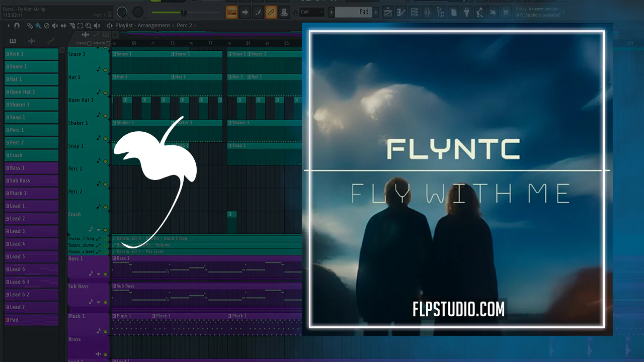Open the Mixer faders icon
This screenshot has width=644, height=362.
tap(428, 12)
